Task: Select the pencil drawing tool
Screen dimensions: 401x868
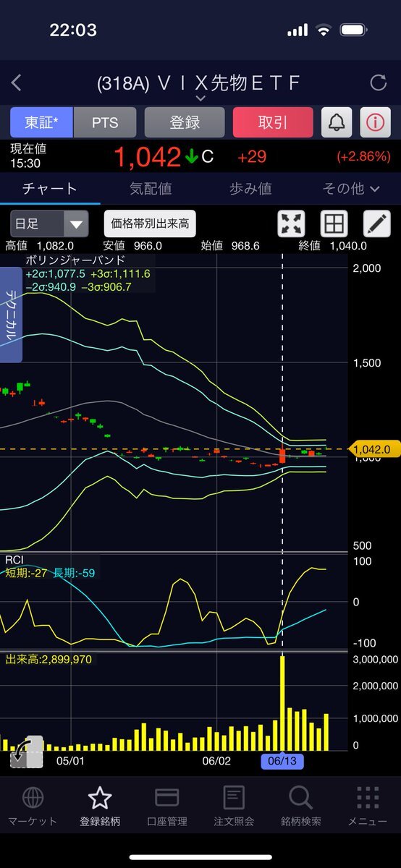Action: tap(376, 224)
